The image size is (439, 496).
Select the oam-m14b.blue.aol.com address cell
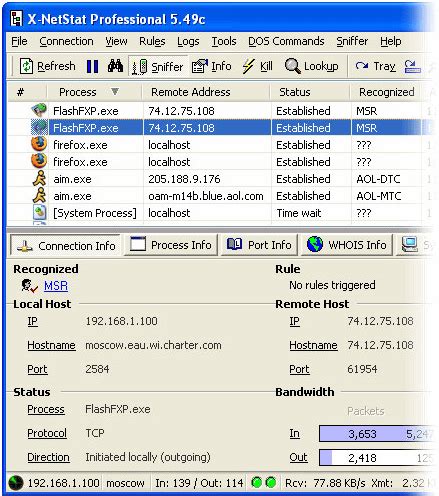click(x=207, y=196)
